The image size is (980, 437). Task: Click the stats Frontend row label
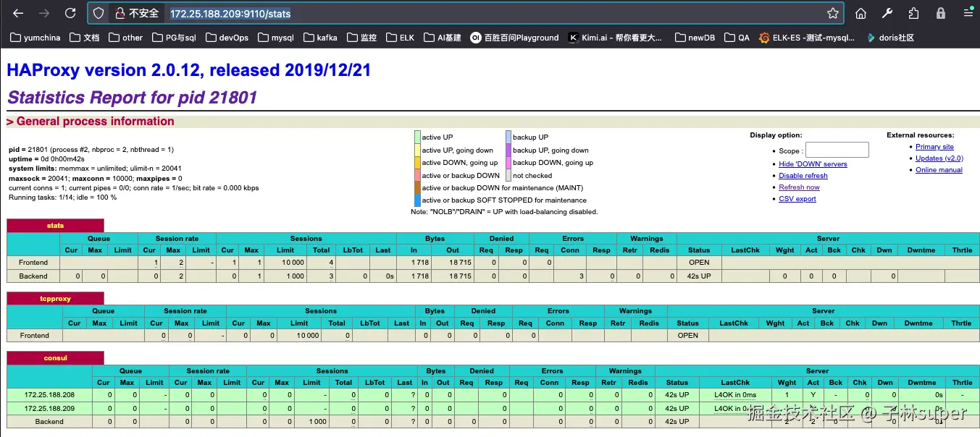tap(33, 263)
